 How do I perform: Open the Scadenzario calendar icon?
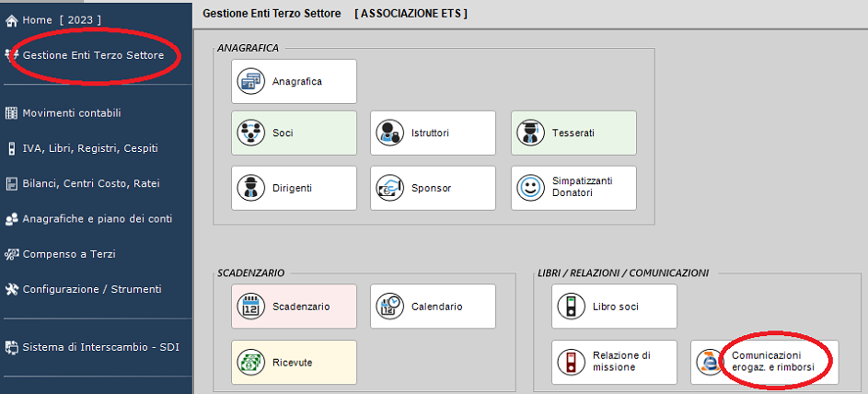tap(251, 307)
